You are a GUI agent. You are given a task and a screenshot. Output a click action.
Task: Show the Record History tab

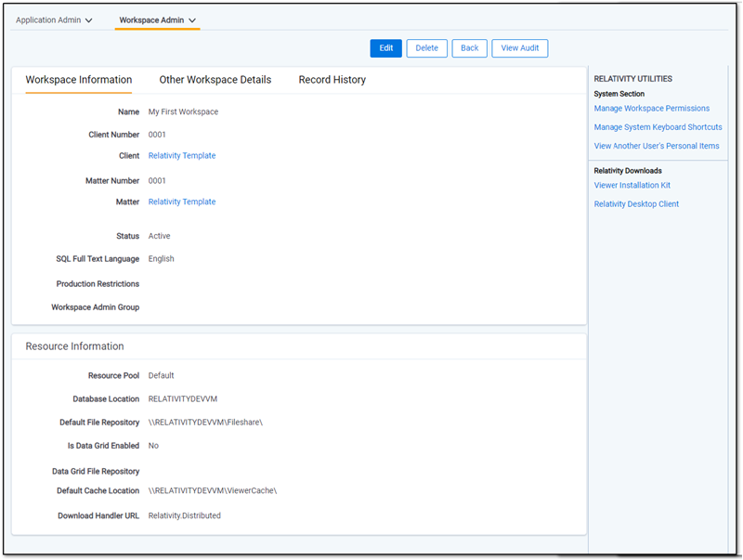click(x=332, y=80)
